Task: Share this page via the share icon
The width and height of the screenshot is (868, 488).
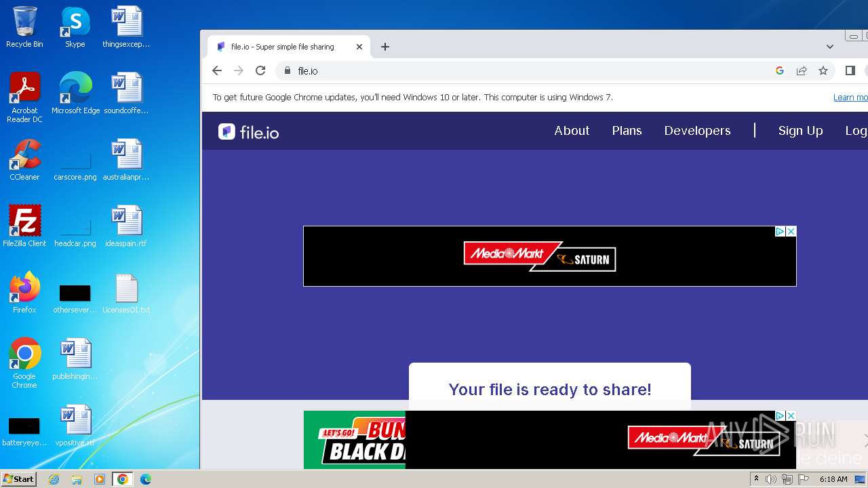Action: pos(802,70)
